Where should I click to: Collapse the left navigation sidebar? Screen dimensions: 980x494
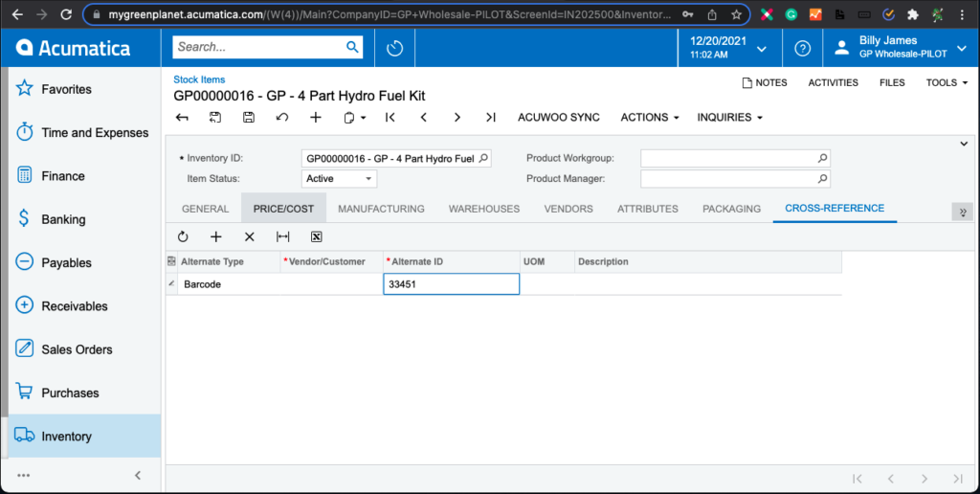(x=138, y=475)
